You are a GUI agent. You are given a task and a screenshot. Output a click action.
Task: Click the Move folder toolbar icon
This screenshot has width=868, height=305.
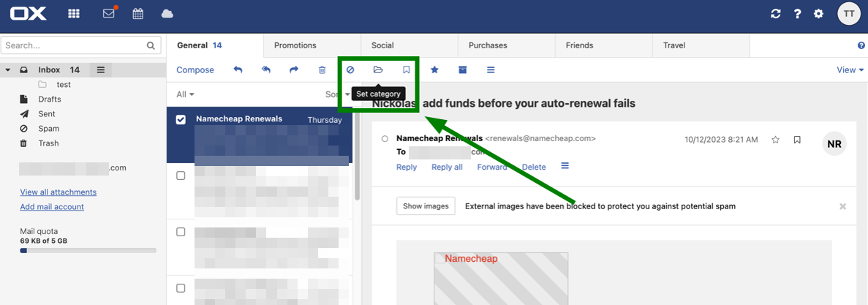[378, 69]
